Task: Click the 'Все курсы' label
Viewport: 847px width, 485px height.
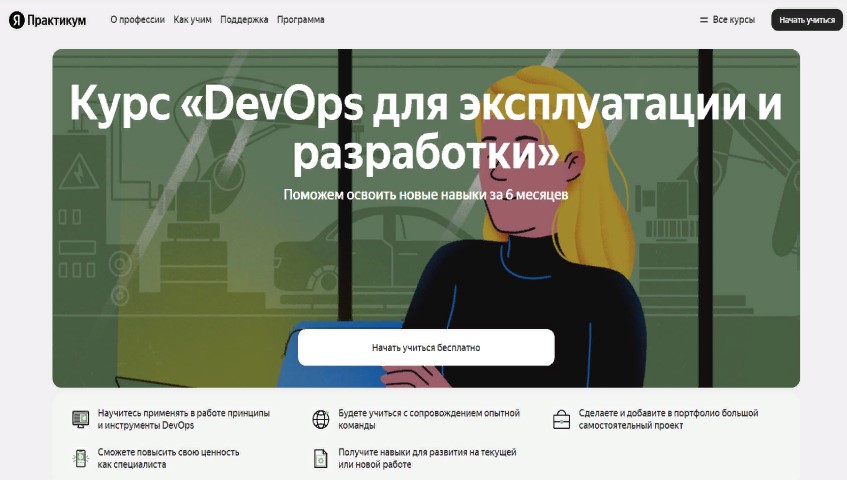Action: point(734,19)
